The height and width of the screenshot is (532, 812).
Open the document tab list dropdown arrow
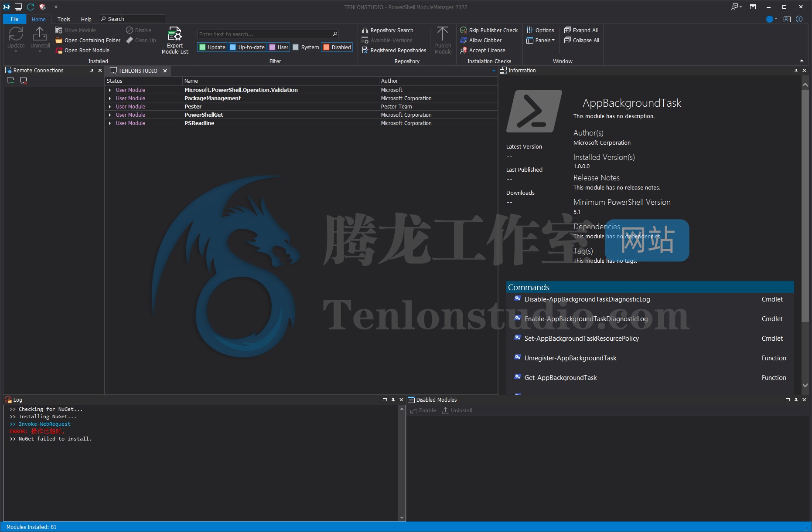pyautogui.click(x=494, y=71)
